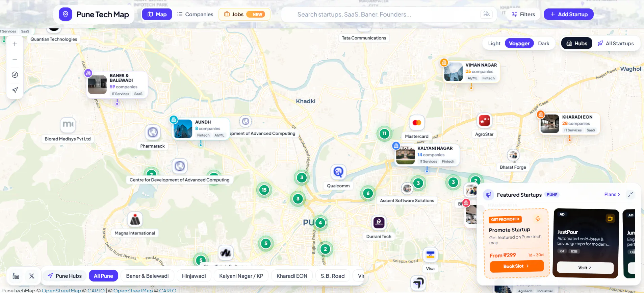644x293 pixels.
Task: Open the first OpenStreetMap attribution link
Action: [x=61, y=290]
